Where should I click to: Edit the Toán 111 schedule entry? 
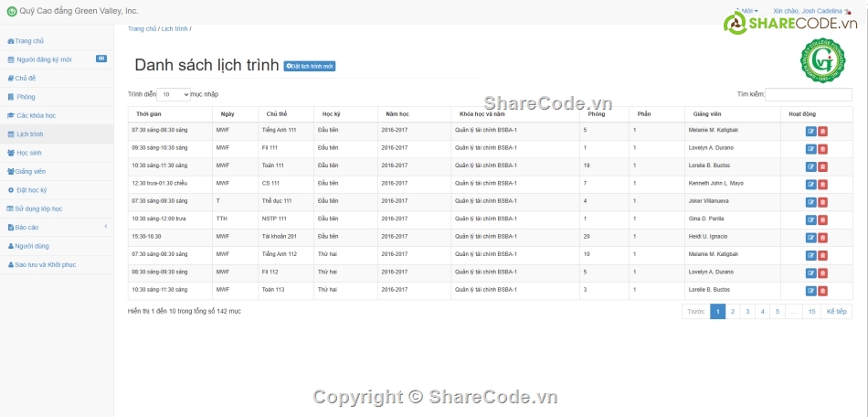click(x=810, y=166)
